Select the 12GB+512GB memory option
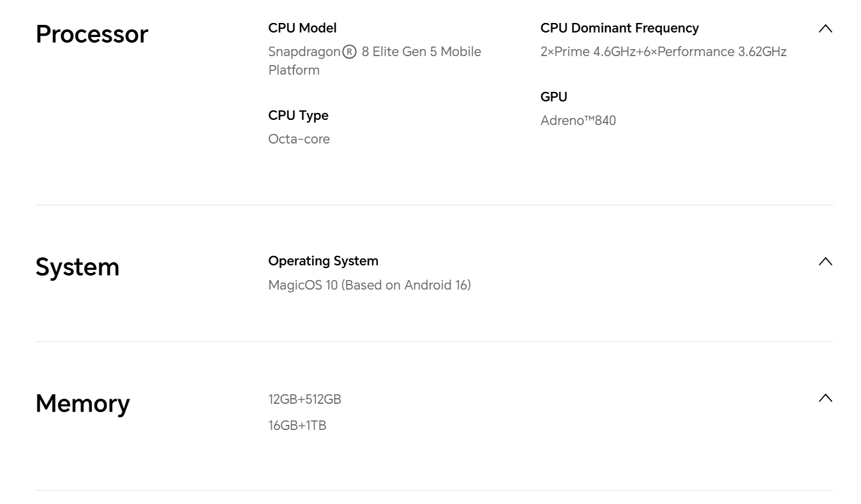The width and height of the screenshot is (861, 504). click(304, 399)
